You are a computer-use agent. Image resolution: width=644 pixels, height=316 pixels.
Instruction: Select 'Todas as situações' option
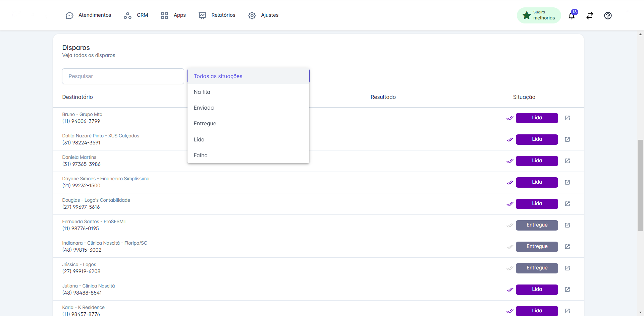coord(218,76)
